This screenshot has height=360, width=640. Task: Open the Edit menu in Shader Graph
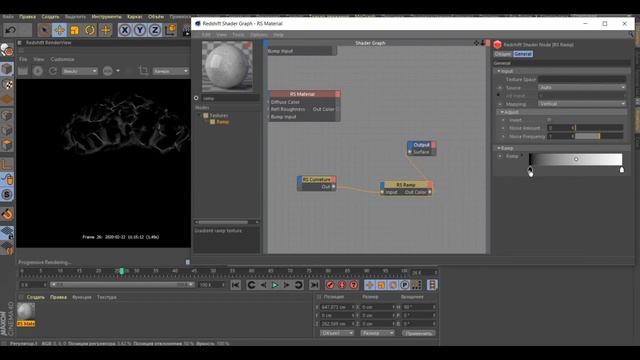point(206,35)
